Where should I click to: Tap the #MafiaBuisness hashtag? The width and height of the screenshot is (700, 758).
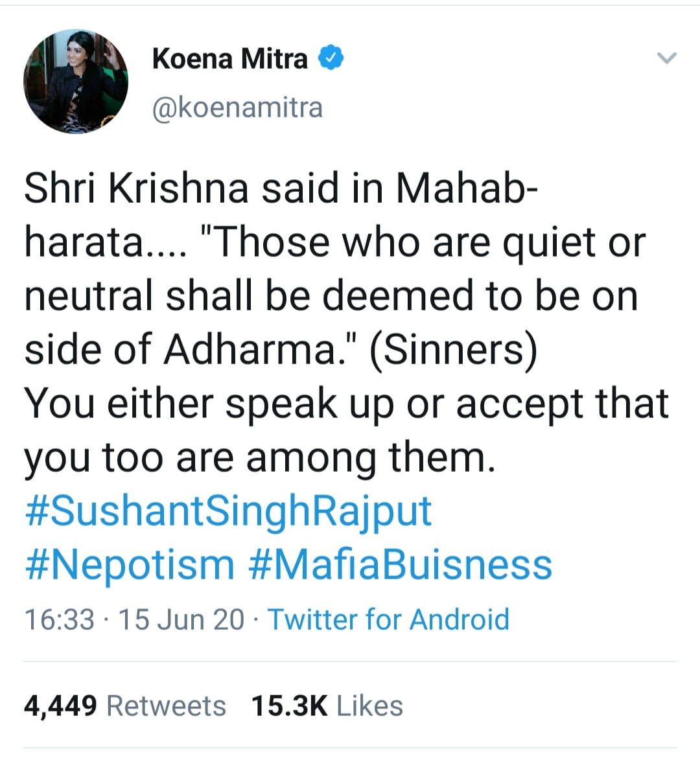pos(400,564)
